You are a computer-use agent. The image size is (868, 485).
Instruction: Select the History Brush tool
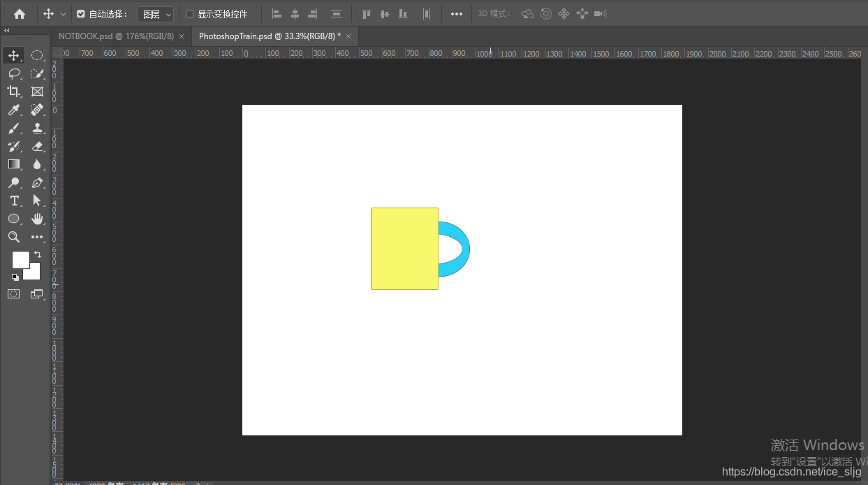point(14,147)
